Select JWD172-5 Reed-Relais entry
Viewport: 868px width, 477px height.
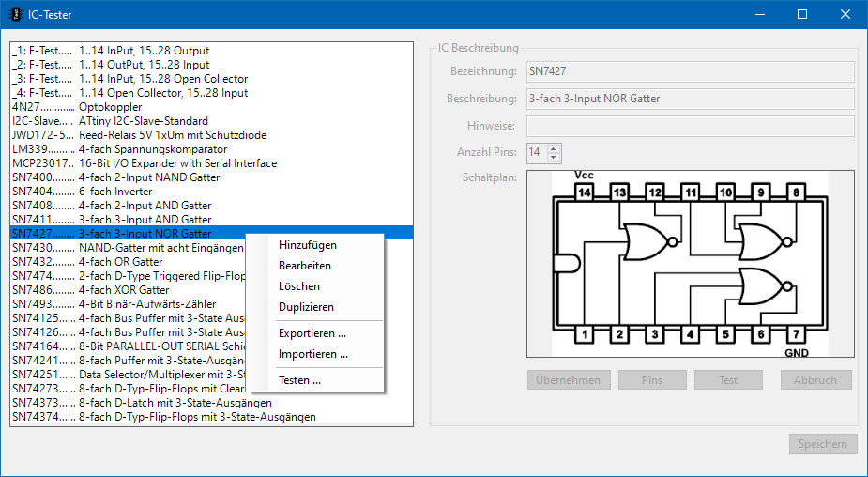(x=211, y=135)
